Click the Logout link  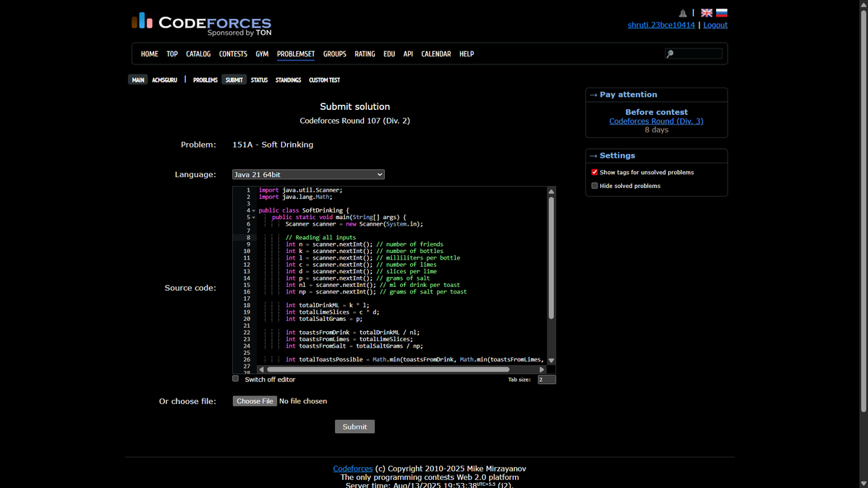715,25
